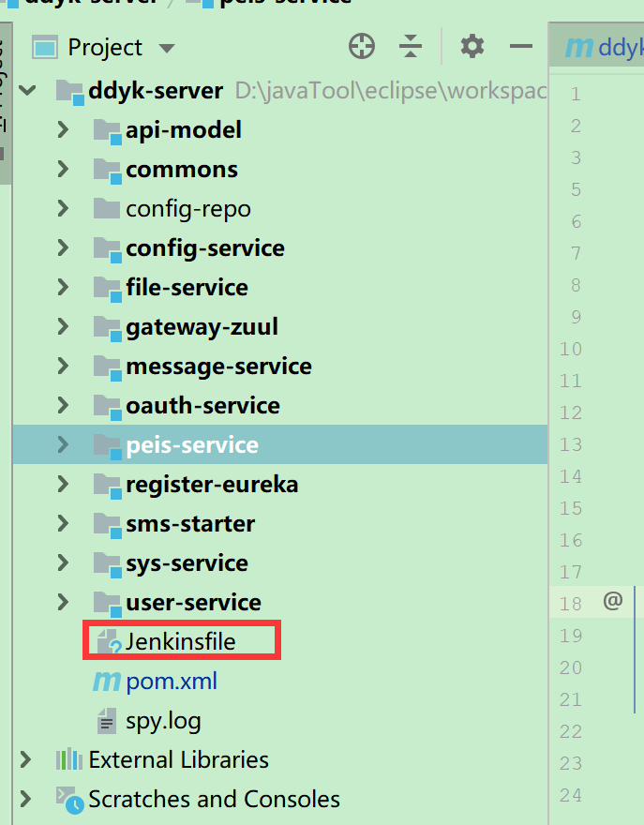Open Project panel settings gear
Viewport: 644px width, 825px height.
(472, 46)
